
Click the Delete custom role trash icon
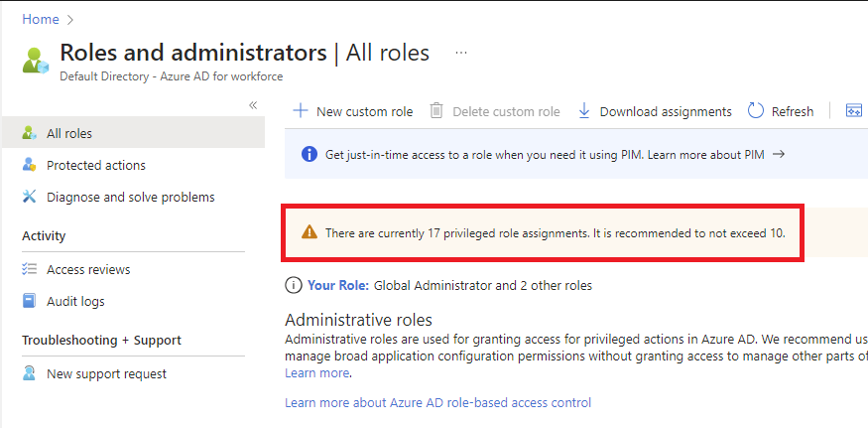pos(436,111)
